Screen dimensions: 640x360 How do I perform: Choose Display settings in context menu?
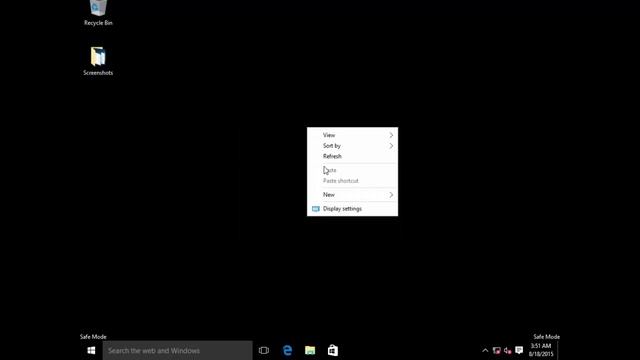(x=352, y=209)
